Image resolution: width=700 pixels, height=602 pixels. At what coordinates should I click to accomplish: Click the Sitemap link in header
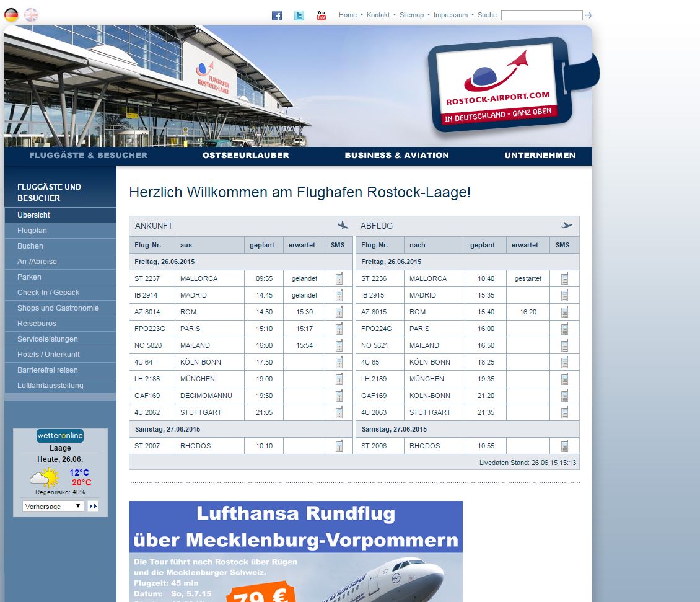(411, 15)
